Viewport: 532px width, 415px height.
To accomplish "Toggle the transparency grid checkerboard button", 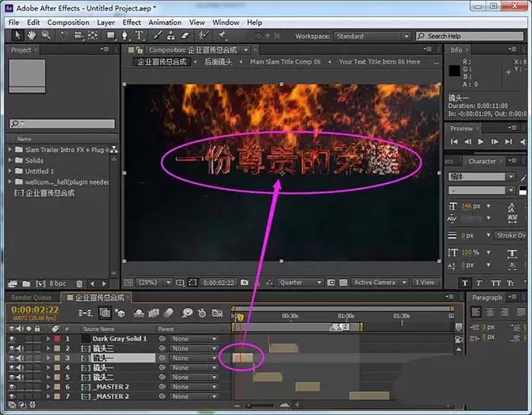I will coord(344,282).
